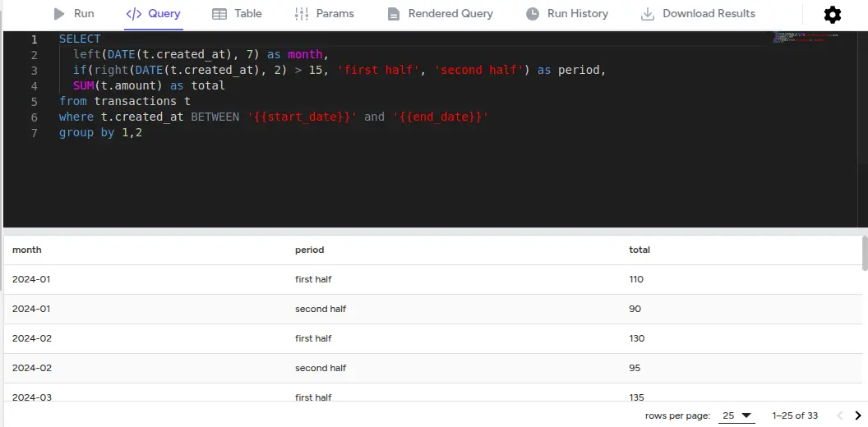Click the '1–25 of 33' pagination text

(795, 416)
